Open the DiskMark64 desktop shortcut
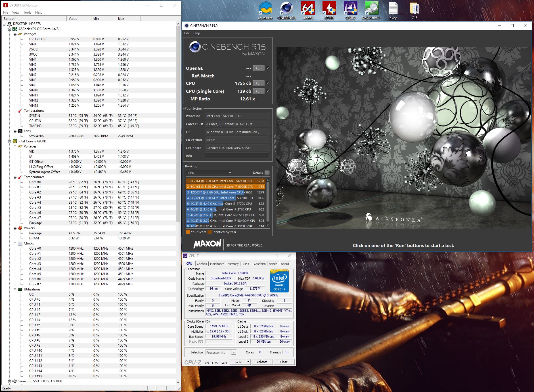Image resolution: width=534 pixels, height=392 pixels. (372, 10)
